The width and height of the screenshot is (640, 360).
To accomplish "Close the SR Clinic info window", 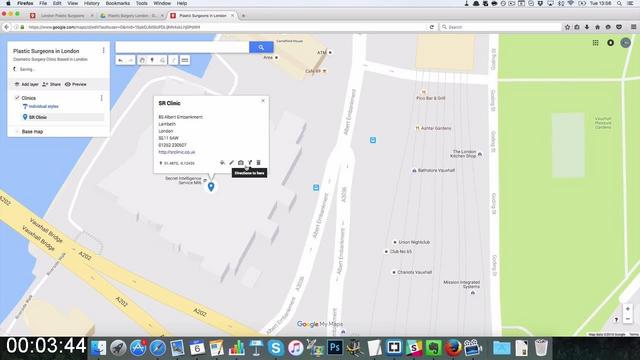I will 263,100.
